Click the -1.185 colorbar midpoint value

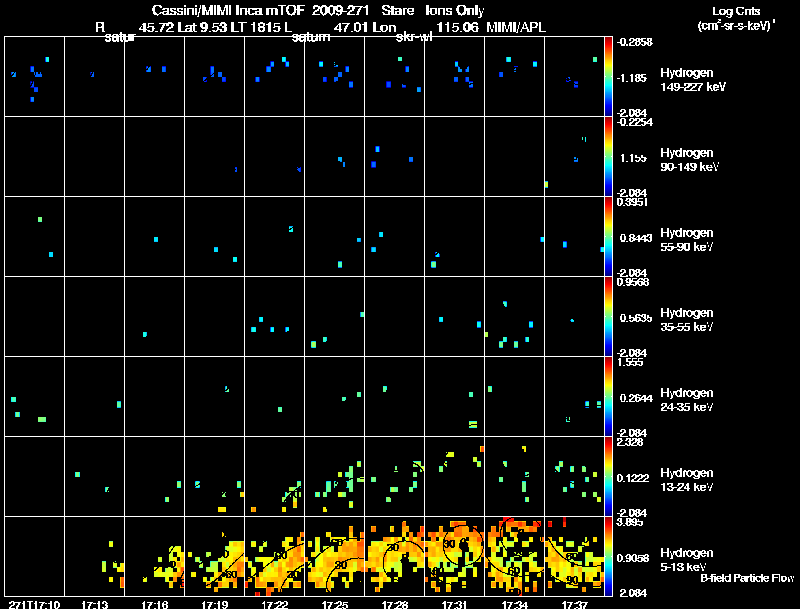click(633, 78)
